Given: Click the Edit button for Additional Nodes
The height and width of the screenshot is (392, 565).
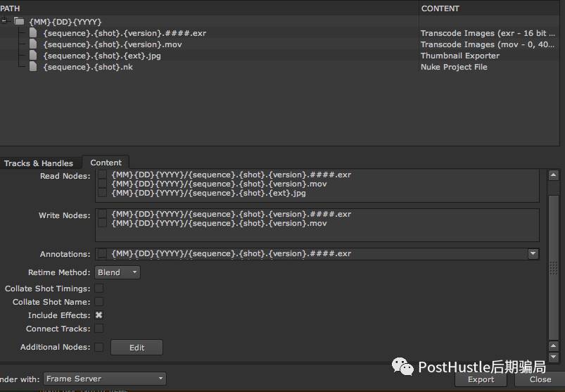Looking at the screenshot, I should pyautogui.click(x=137, y=348).
